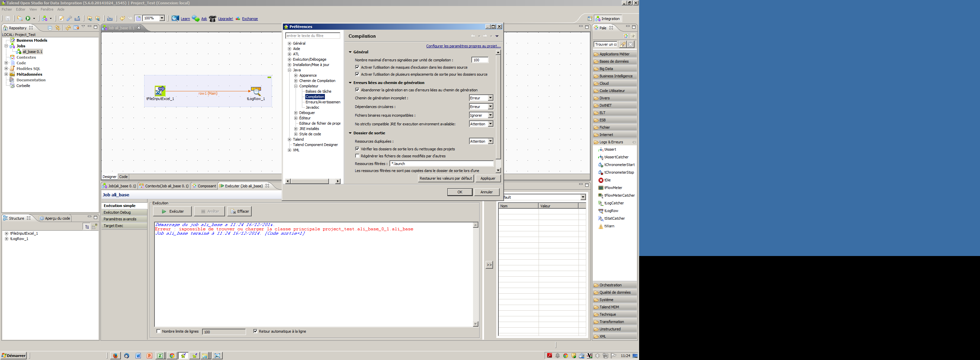Pick the tLogCatcher component in the palette
The image size is (980, 360).
click(x=611, y=203)
